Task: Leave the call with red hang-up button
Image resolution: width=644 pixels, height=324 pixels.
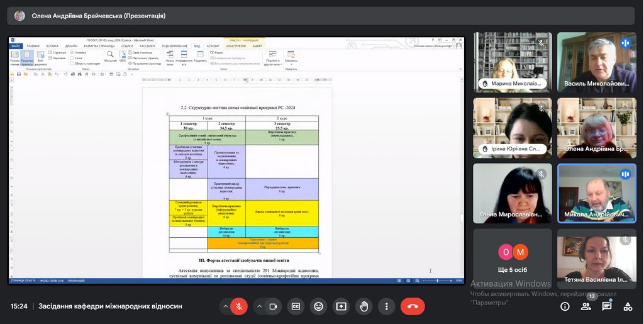Action: (413, 306)
